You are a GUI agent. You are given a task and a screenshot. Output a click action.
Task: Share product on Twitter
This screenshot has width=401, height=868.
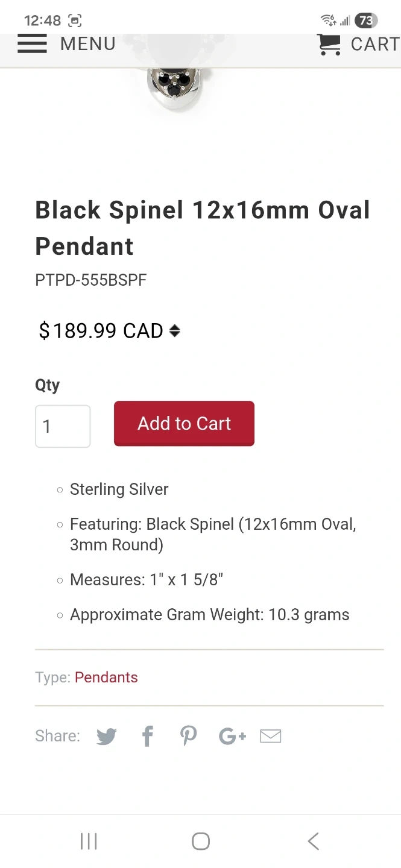click(107, 736)
